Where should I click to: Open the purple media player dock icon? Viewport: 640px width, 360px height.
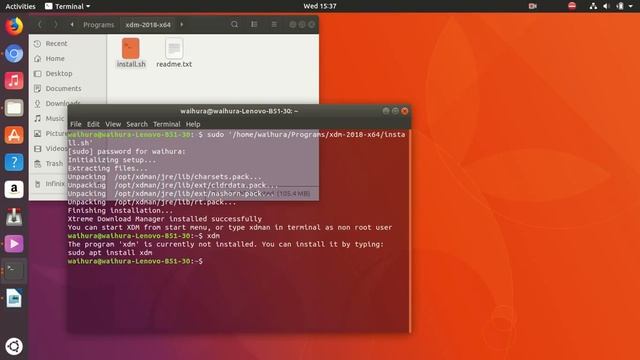[14, 244]
